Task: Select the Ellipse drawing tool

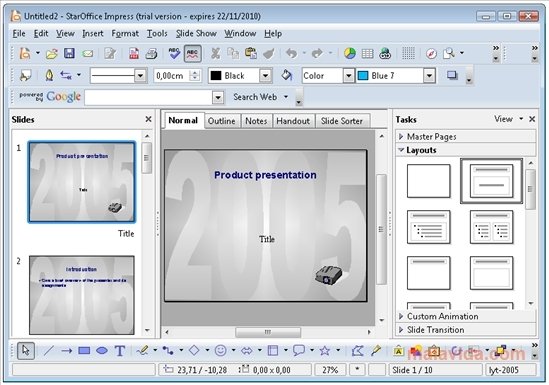Action: [x=102, y=350]
